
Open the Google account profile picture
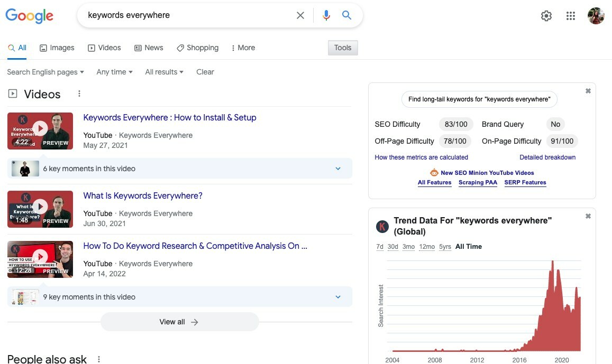pyautogui.click(x=596, y=16)
